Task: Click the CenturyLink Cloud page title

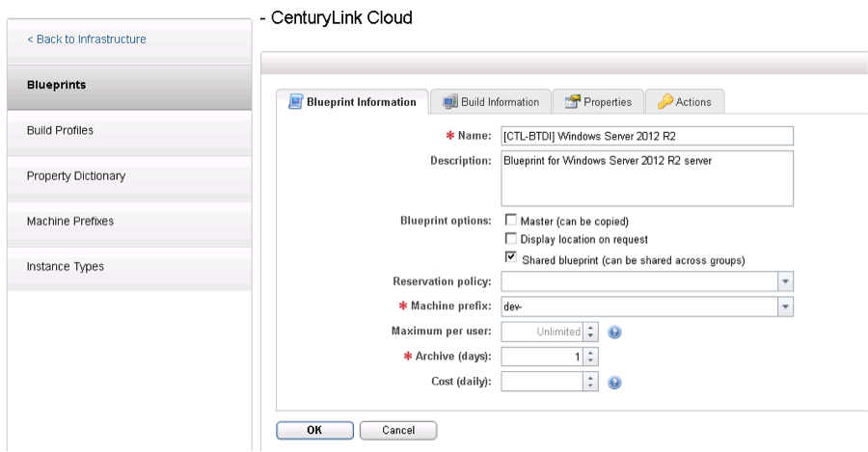Action: [x=341, y=17]
